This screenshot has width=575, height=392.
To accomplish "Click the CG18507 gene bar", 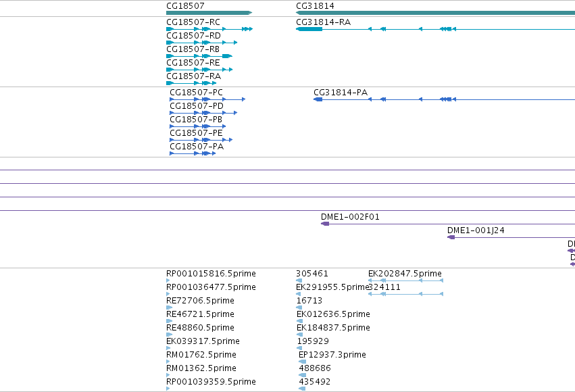I will click(x=209, y=13).
